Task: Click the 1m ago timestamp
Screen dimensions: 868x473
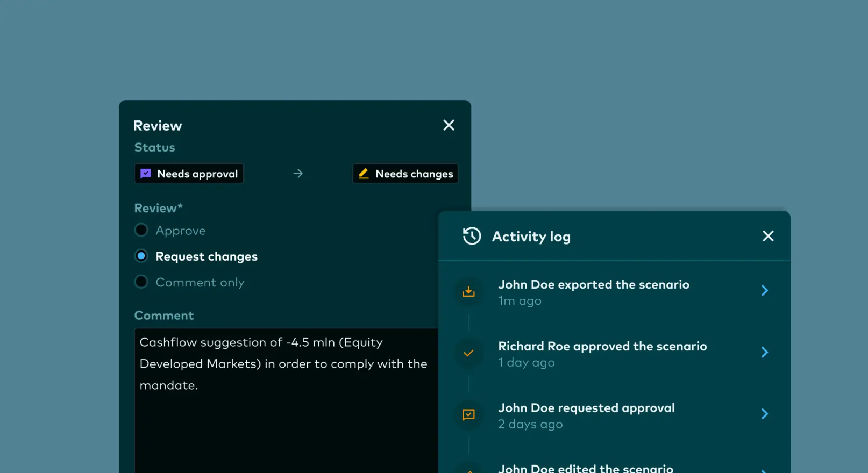Action: point(520,301)
